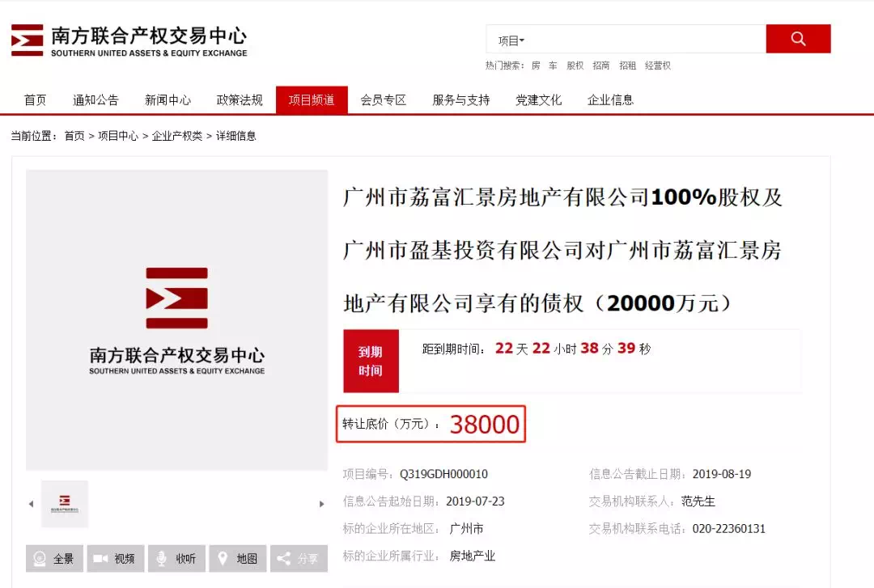Click the red search magnifier button
This screenshot has height=588, width=874.
coord(798,39)
